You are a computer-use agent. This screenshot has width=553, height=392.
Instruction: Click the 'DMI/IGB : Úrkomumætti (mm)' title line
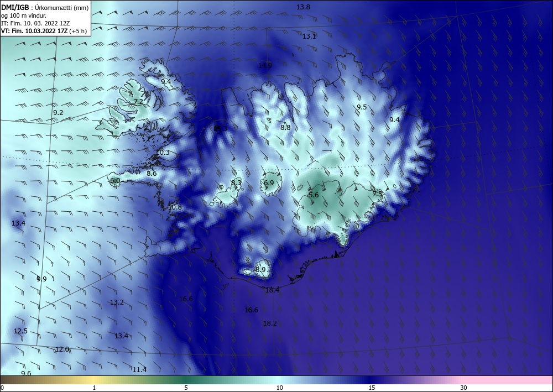[45, 8]
